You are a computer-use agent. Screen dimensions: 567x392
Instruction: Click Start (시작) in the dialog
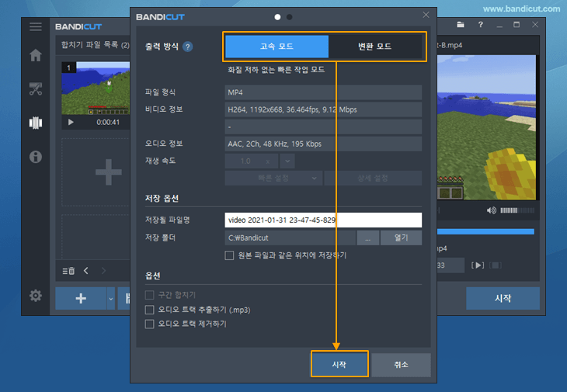click(x=339, y=364)
